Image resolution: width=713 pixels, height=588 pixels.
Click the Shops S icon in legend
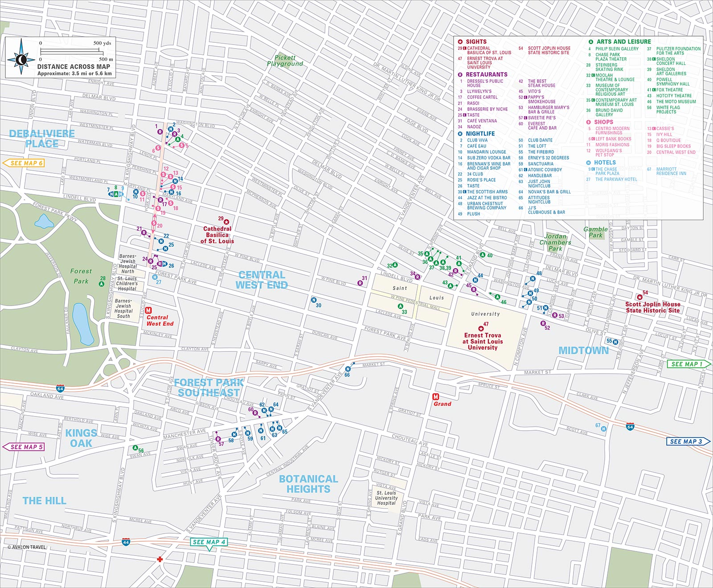[589, 122]
